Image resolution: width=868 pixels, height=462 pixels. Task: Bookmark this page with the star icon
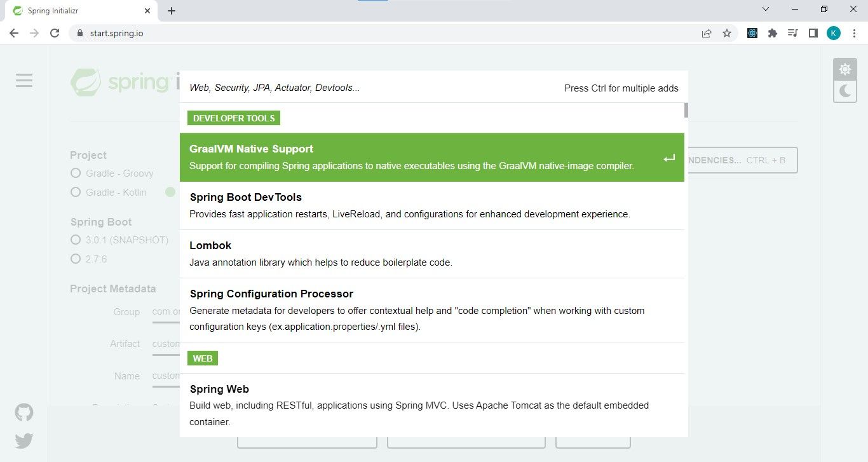point(727,33)
